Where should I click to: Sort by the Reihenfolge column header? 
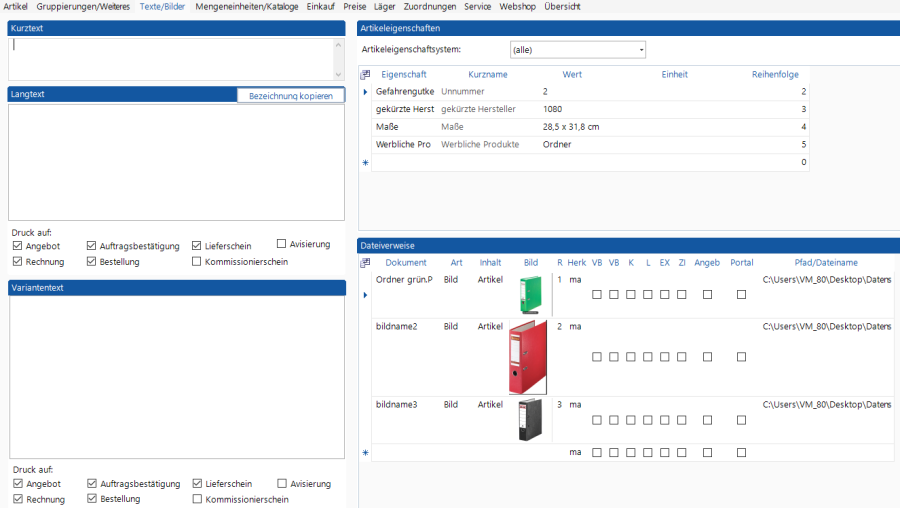tap(777, 74)
